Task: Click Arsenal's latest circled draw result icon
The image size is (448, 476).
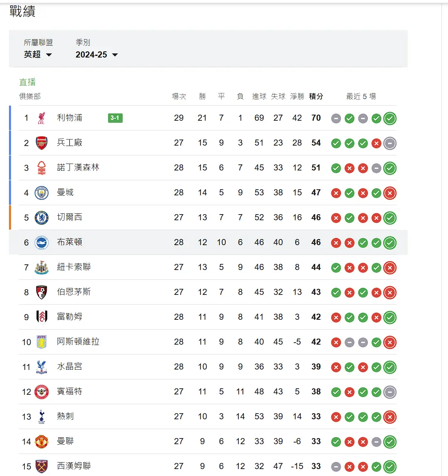Action: pyautogui.click(x=390, y=143)
